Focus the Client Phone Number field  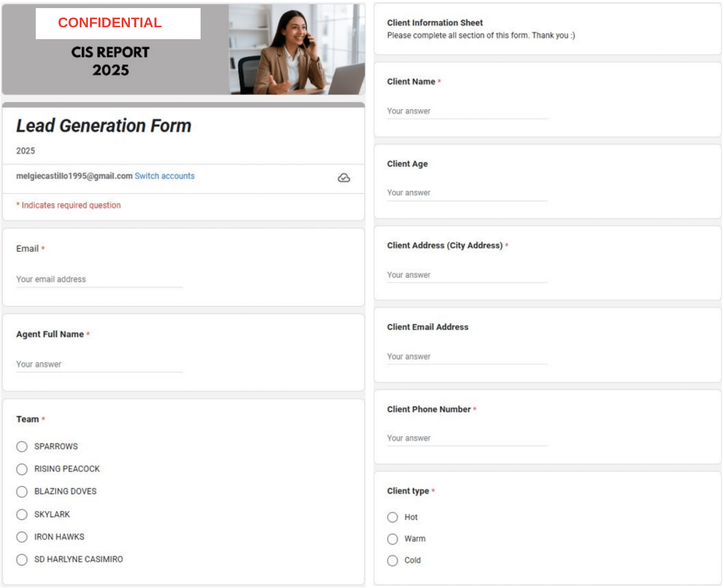[467, 439]
